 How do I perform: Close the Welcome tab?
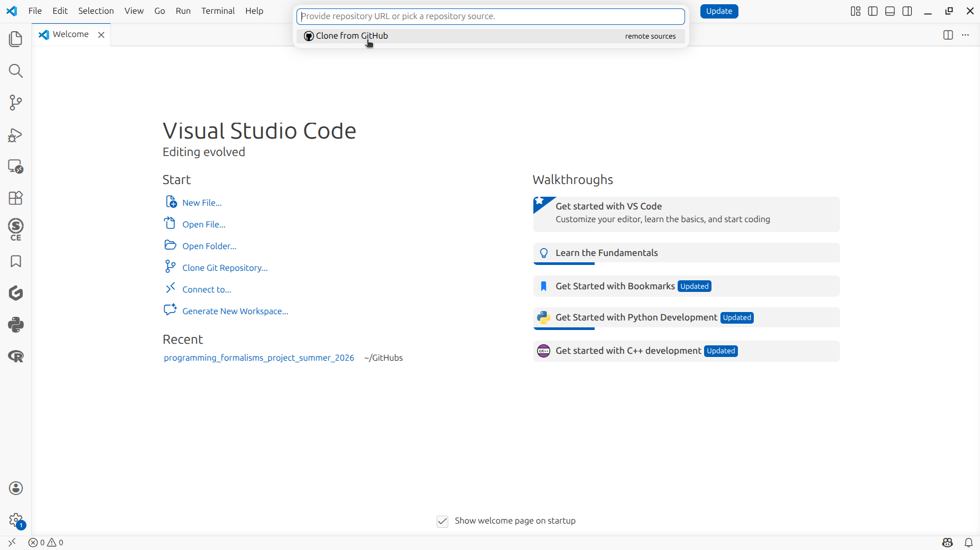click(101, 35)
